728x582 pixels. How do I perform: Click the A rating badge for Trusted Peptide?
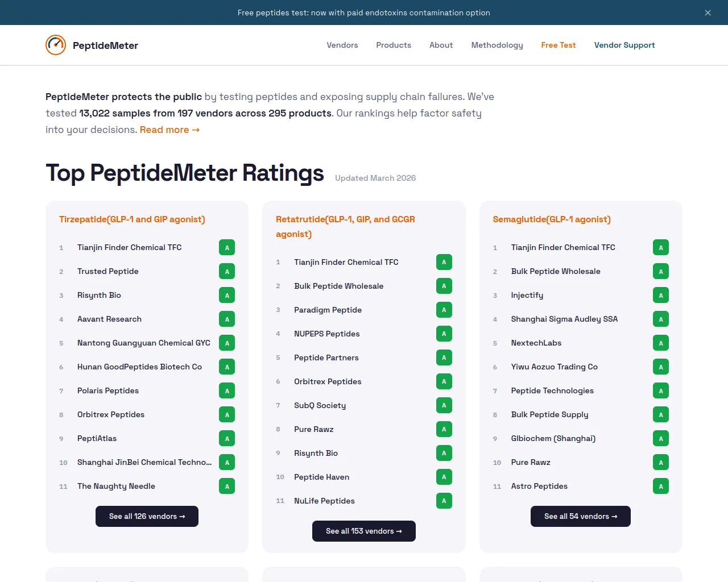tap(227, 271)
